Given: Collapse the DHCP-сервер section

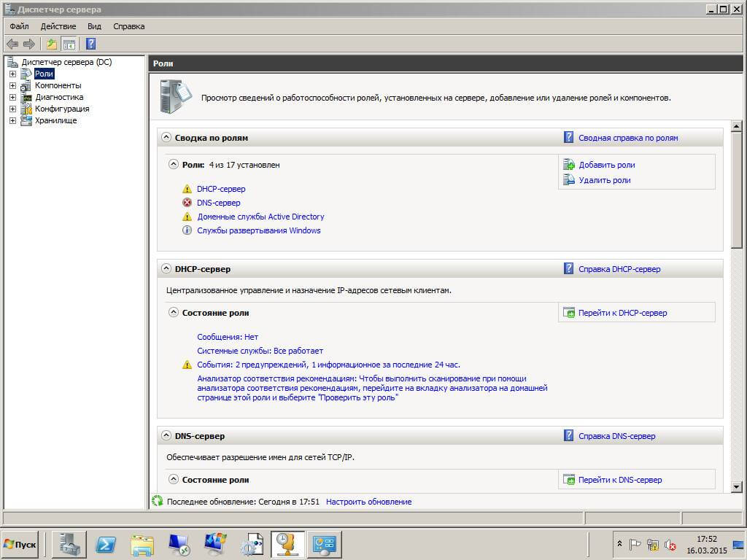Looking at the screenshot, I should click(166, 268).
